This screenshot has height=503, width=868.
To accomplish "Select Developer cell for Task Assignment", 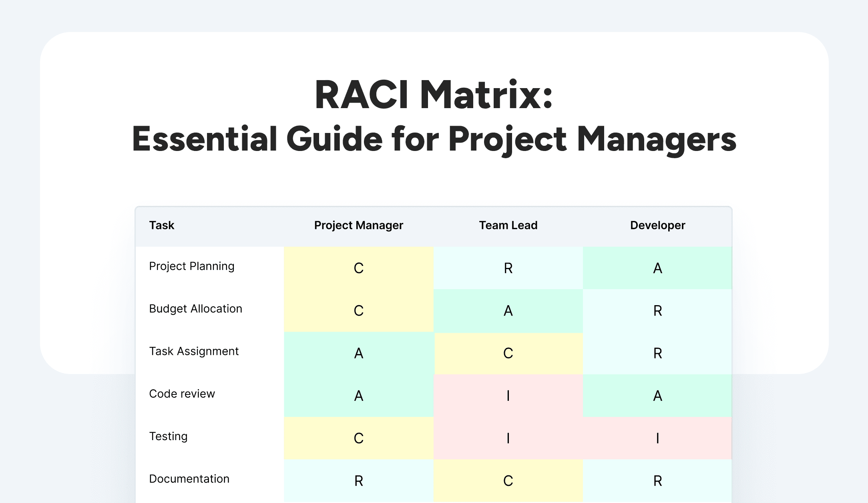I will [657, 353].
